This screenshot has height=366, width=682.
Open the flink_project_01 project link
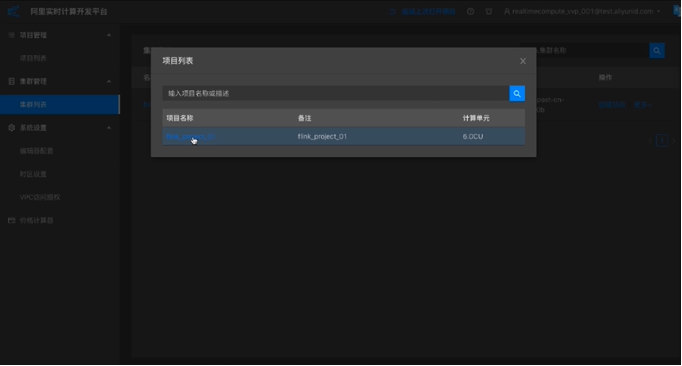(191, 137)
